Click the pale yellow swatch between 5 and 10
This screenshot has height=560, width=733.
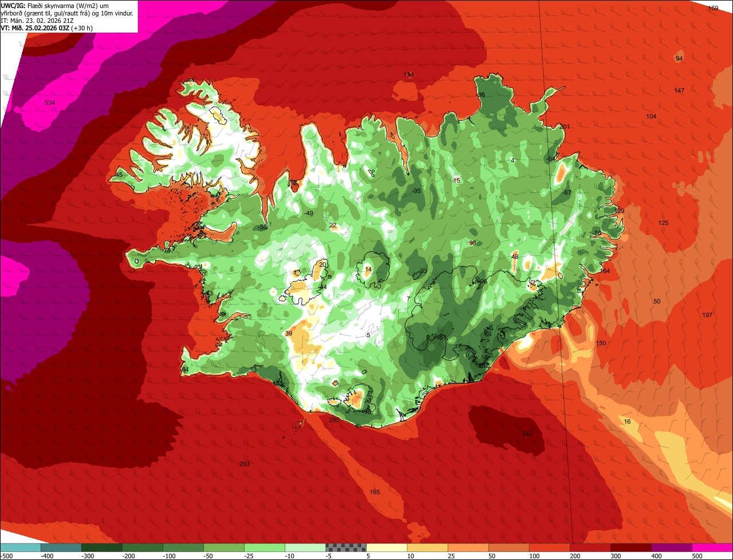(387, 547)
